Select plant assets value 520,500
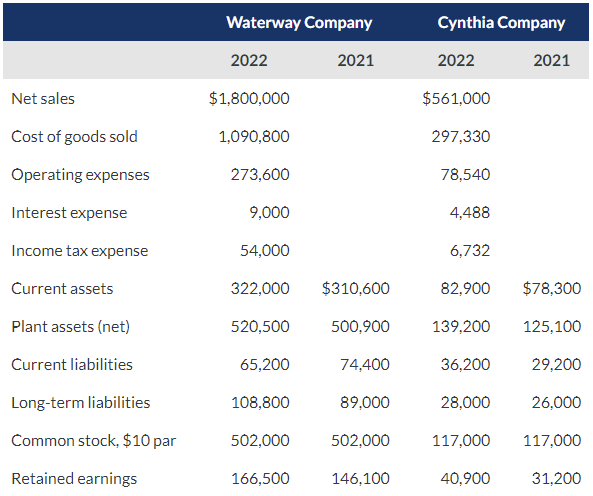The width and height of the screenshot is (593, 496). pos(260,327)
